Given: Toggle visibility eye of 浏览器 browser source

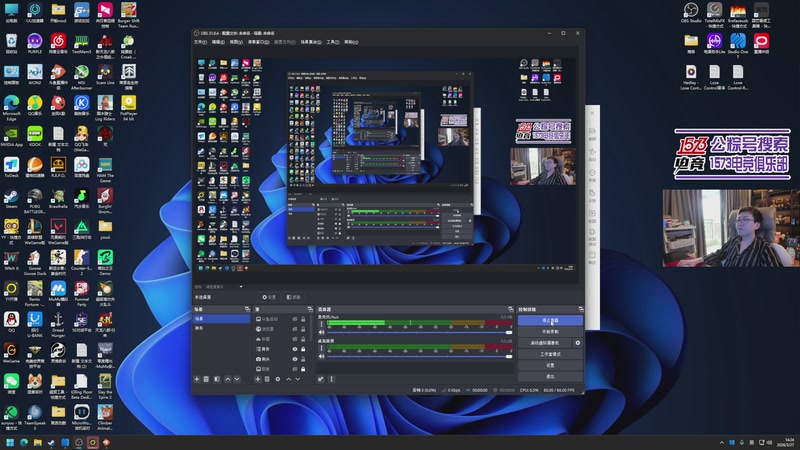Looking at the screenshot, I should click(x=294, y=329).
